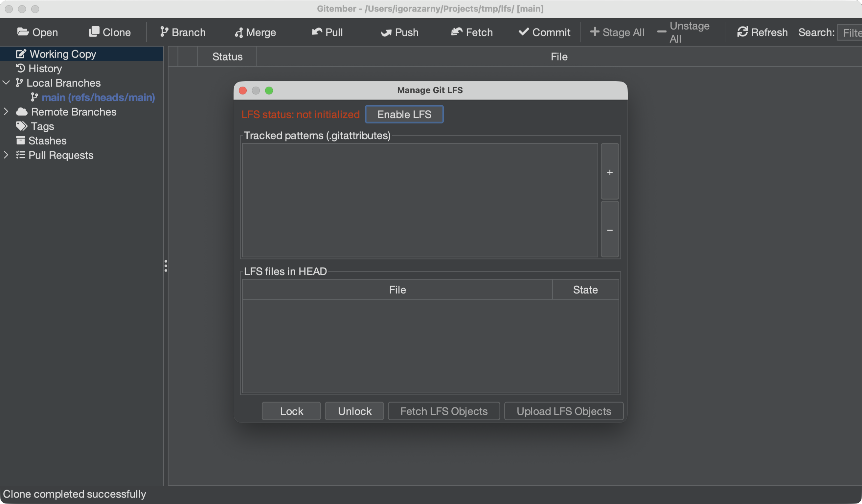Screen dimensions: 862x504
Task: Click the Commit toolbar label
Action: pyautogui.click(x=551, y=32)
